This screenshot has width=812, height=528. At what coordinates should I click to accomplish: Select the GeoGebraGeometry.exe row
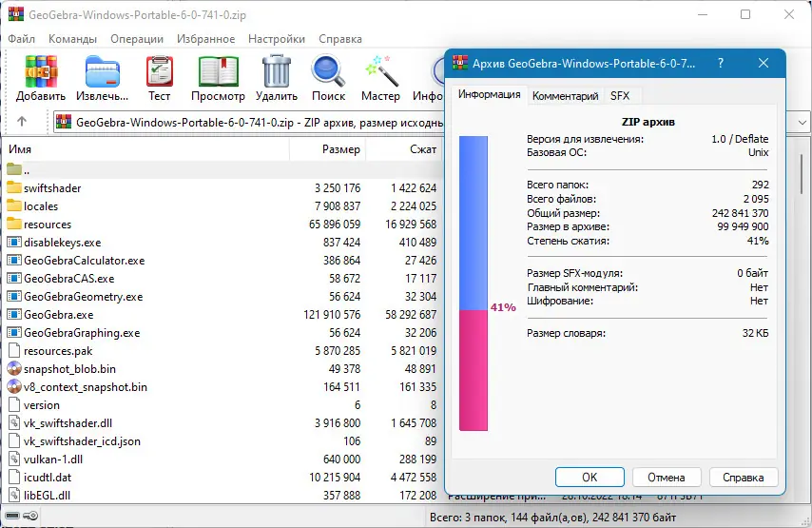point(222,297)
